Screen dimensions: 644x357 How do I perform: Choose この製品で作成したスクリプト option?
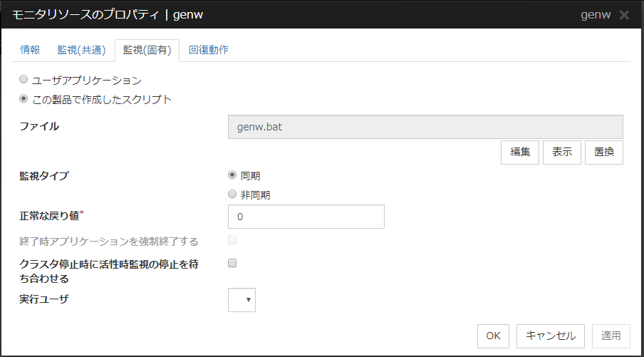[24, 99]
